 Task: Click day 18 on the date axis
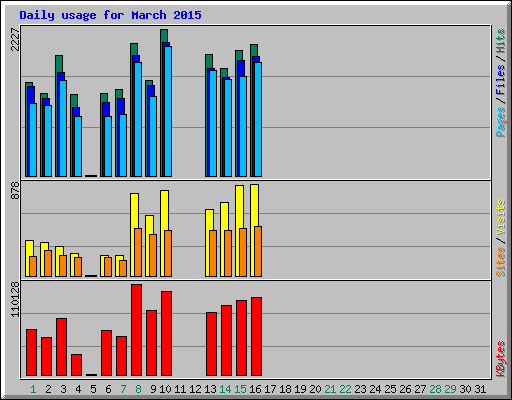pos(285,389)
